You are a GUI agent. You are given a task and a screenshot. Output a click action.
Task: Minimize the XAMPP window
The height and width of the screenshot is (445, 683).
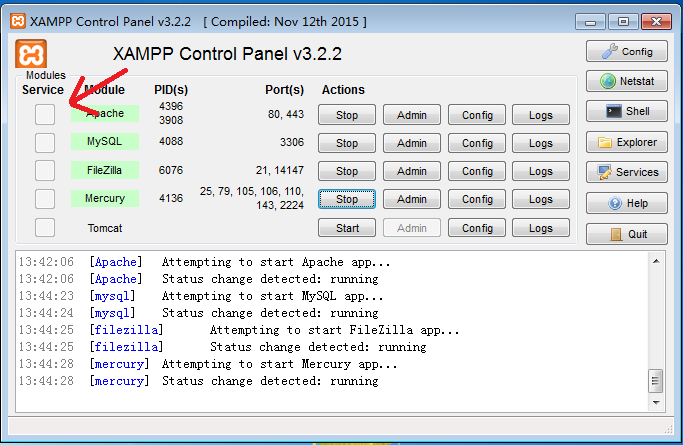(x=590, y=21)
